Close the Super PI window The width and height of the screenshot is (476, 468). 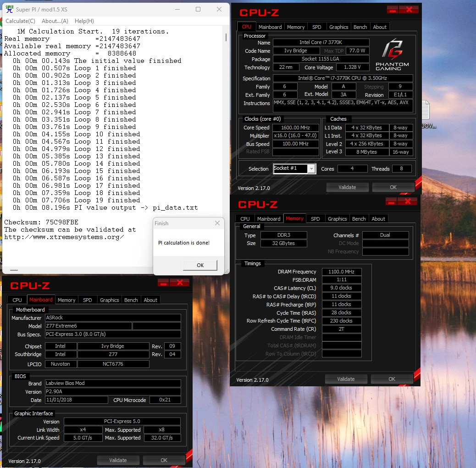coord(219,10)
